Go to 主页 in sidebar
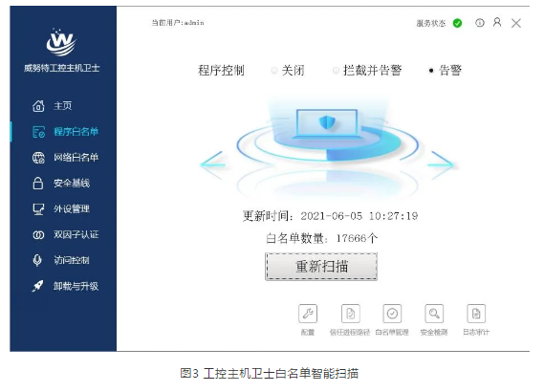Image resolution: width=544 pixels, height=392 pixels. pos(52,106)
